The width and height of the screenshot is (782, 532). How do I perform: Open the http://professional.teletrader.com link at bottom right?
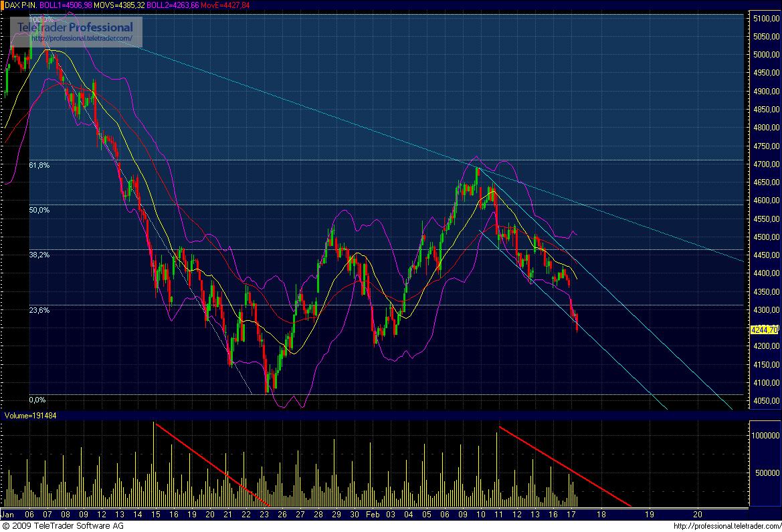(727, 527)
